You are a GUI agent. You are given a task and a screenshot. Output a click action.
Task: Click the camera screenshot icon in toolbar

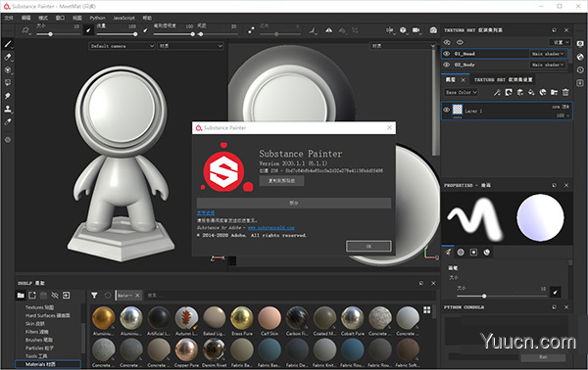433,30
